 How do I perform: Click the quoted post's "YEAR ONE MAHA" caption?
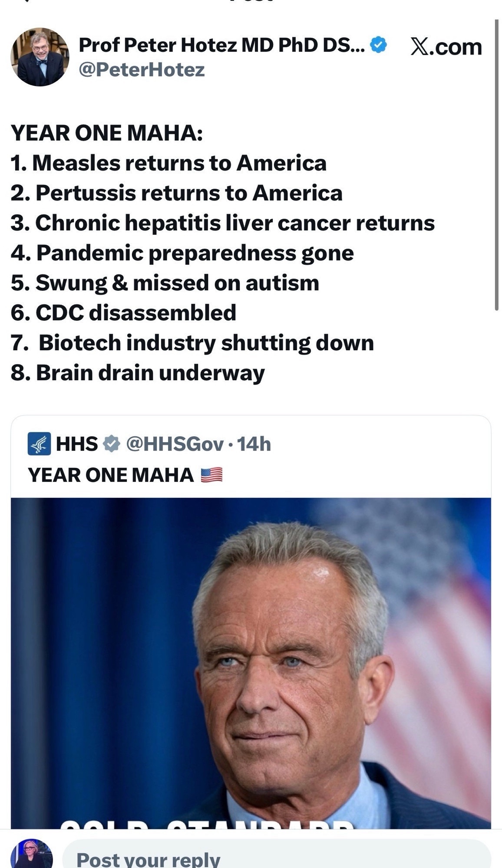[111, 475]
